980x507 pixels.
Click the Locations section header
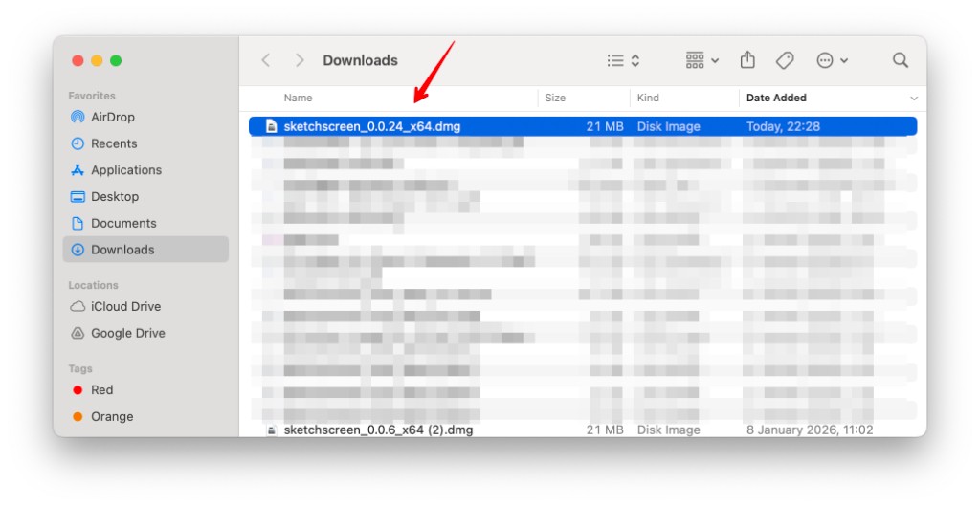[93, 285]
